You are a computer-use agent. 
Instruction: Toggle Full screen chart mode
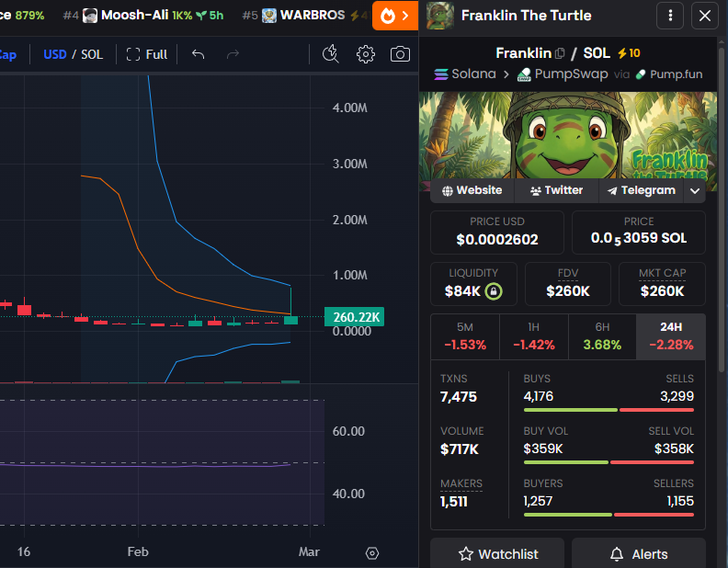pyautogui.click(x=147, y=54)
